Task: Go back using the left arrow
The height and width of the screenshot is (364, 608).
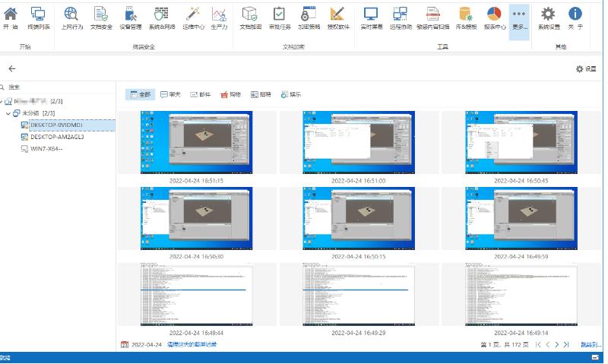Action: point(12,68)
